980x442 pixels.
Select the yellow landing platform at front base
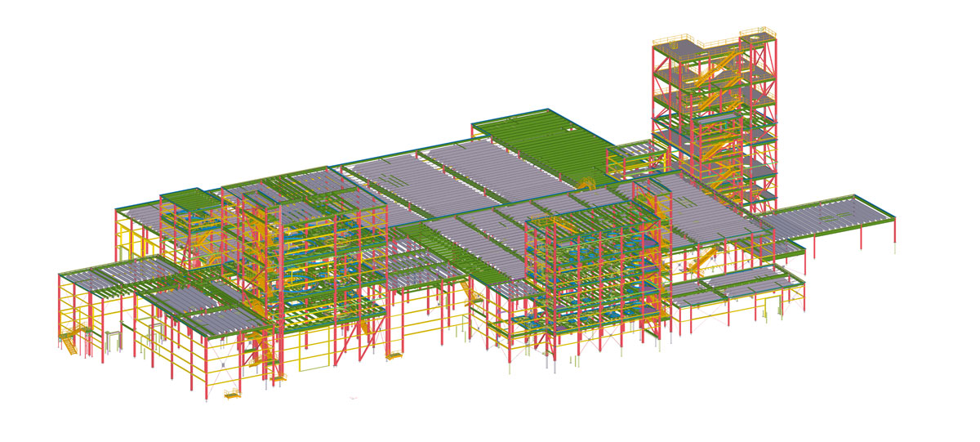pos(232,395)
